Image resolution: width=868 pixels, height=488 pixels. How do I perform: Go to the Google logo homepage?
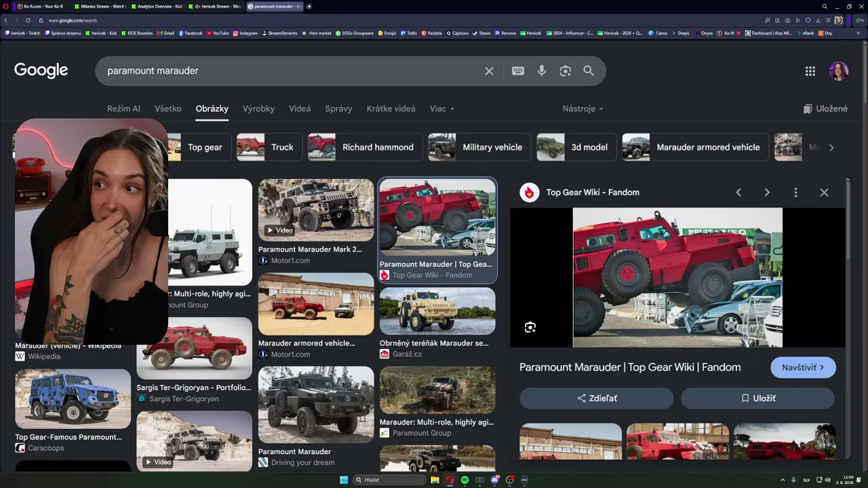point(41,70)
